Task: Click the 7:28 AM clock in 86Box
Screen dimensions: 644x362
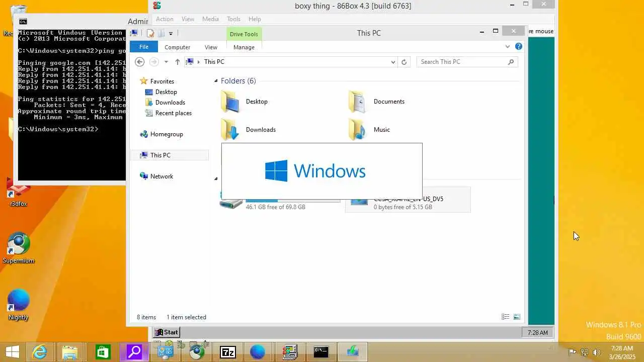Action: coord(538,332)
